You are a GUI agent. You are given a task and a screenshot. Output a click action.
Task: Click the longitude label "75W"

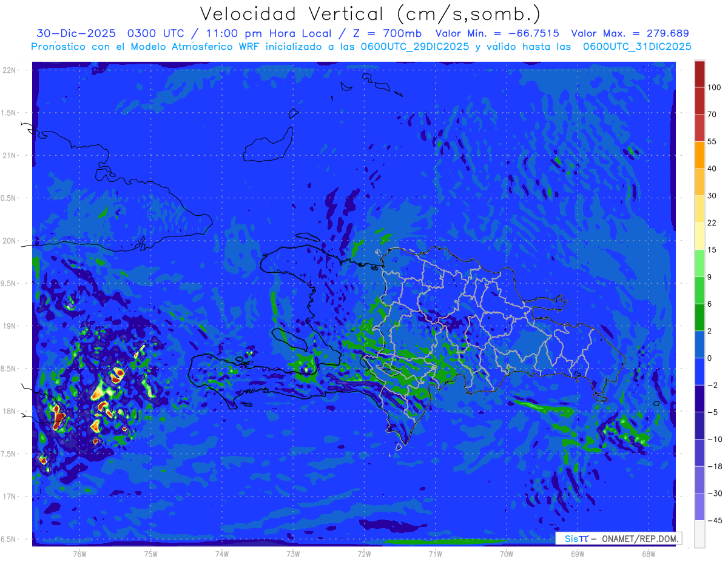(151, 554)
